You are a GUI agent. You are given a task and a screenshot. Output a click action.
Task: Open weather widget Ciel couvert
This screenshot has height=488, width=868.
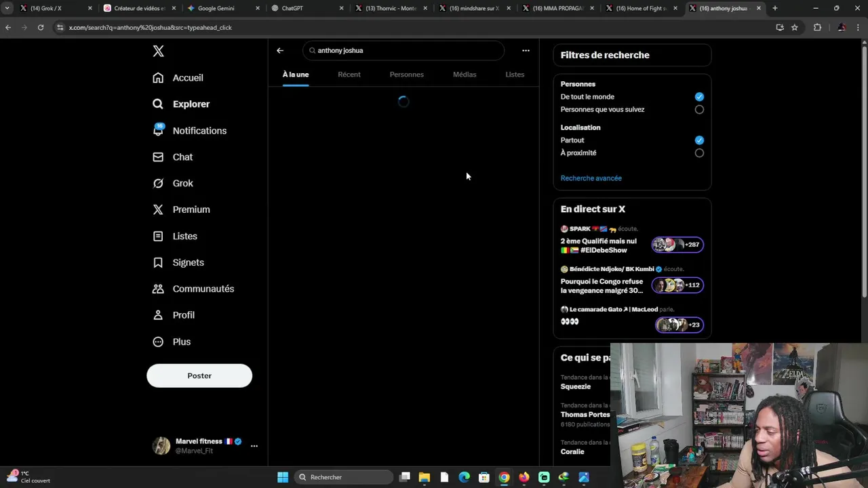pos(27,477)
